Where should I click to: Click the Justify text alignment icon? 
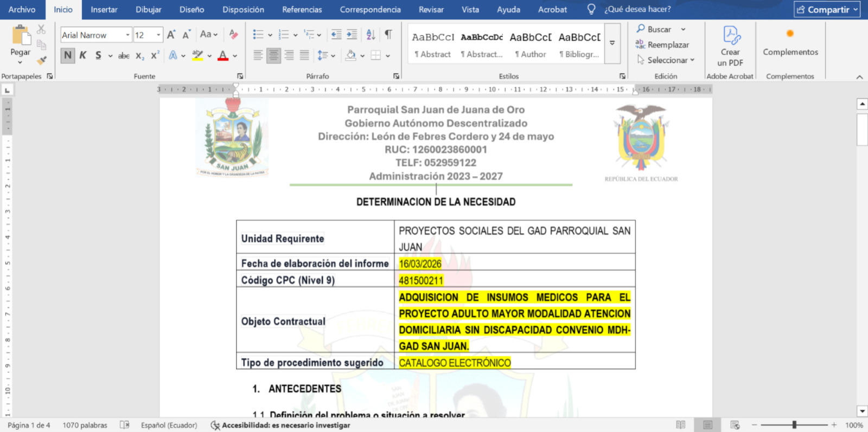(304, 55)
